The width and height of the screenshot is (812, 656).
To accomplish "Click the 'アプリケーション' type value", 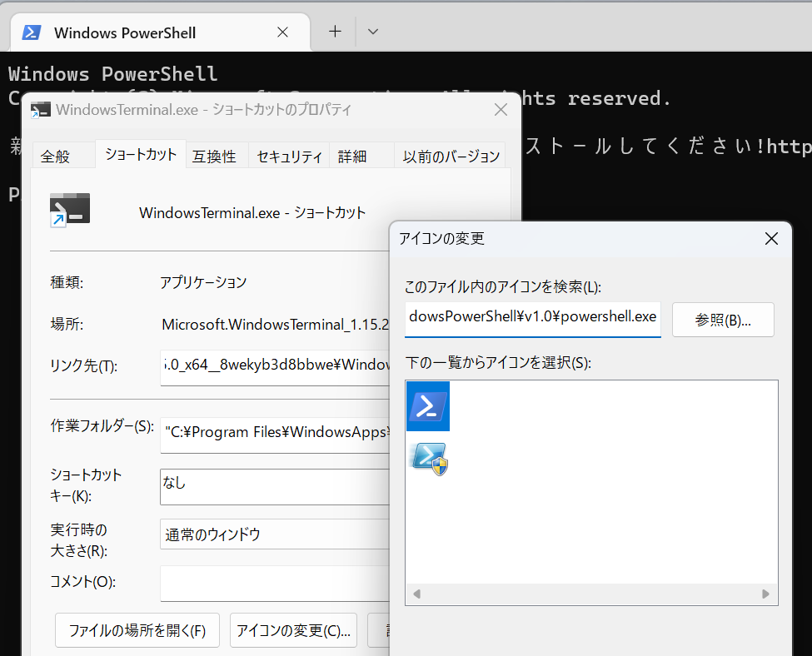I will (203, 282).
